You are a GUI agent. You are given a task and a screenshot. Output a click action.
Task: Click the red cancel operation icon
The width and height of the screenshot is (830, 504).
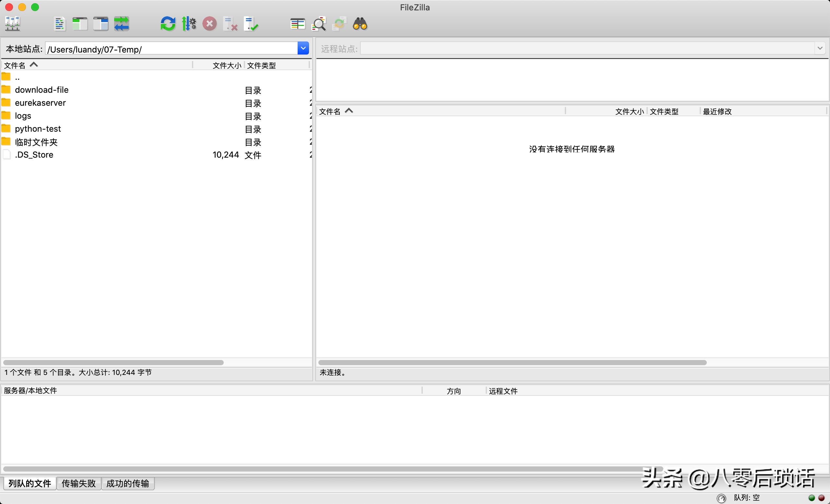[x=209, y=24]
